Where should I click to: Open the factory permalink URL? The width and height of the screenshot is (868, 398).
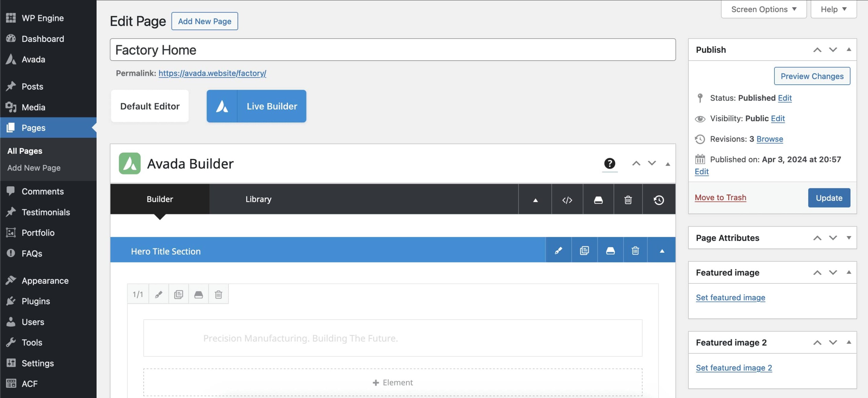pos(212,73)
